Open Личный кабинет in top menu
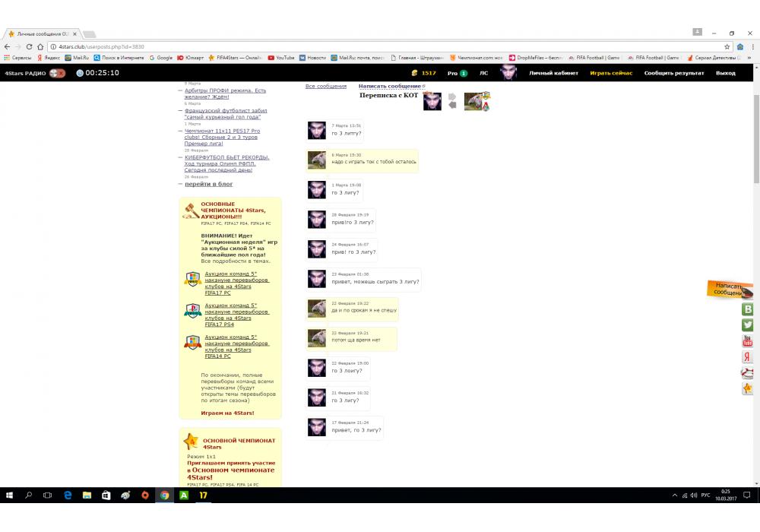760x532 pixels. (x=553, y=73)
